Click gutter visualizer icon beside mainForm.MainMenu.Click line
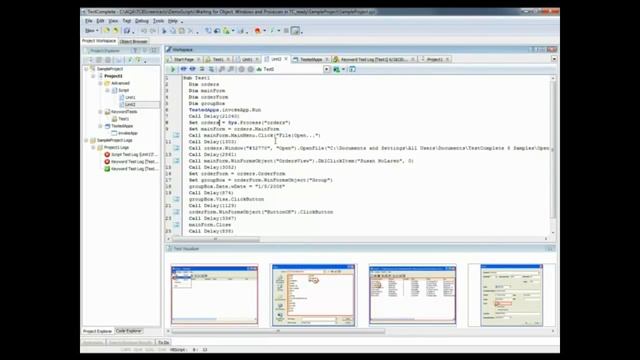 point(176,135)
